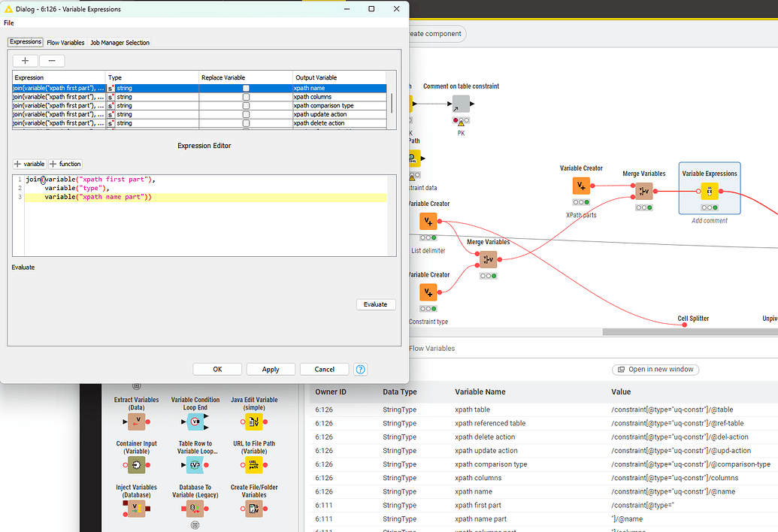Open the help question mark icon
Viewport: 778px width, 532px height.
[x=361, y=370]
